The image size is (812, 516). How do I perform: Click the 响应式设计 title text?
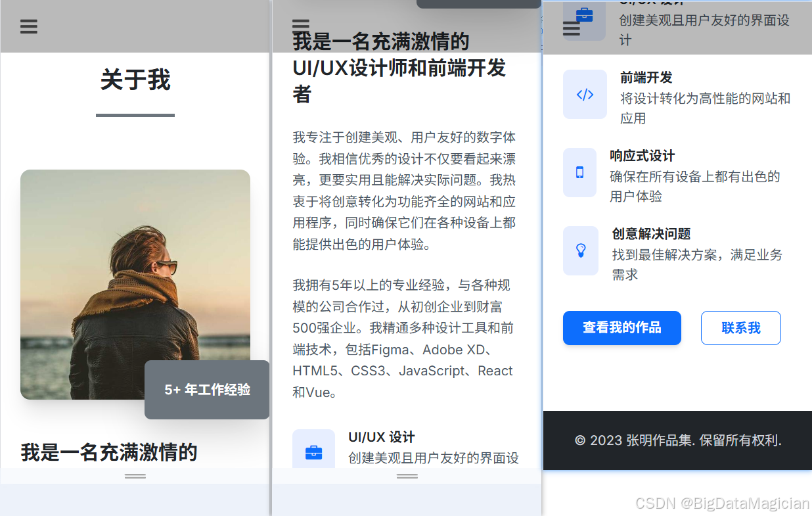[643, 156]
